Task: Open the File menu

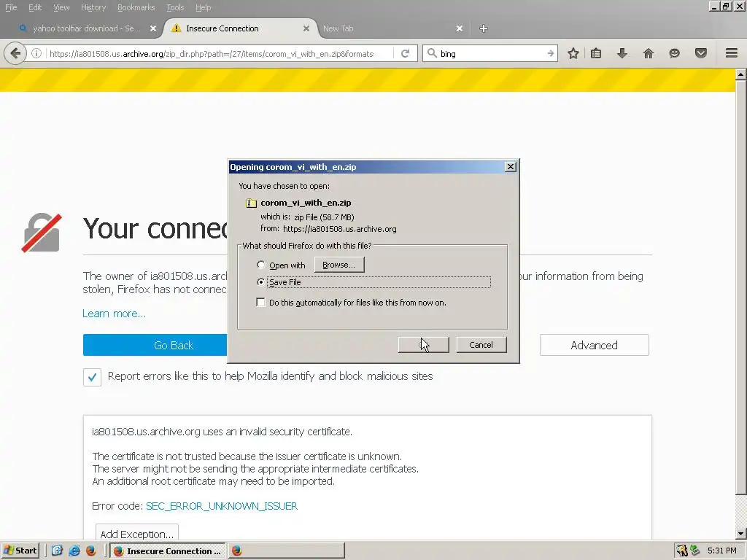Action: coord(11,7)
